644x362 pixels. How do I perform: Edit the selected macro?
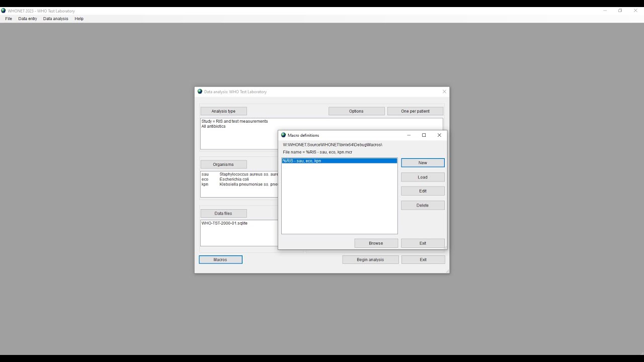click(423, 191)
